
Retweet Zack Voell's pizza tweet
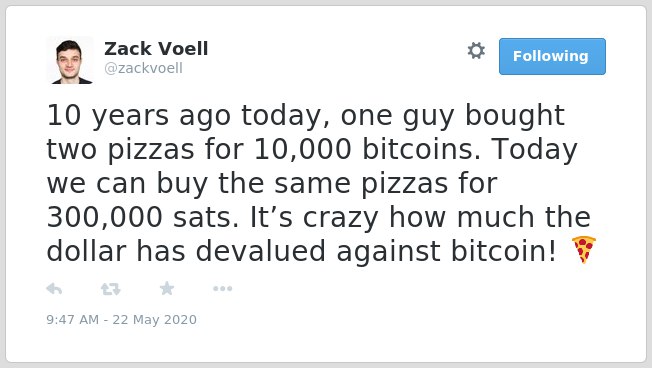click(111, 289)
